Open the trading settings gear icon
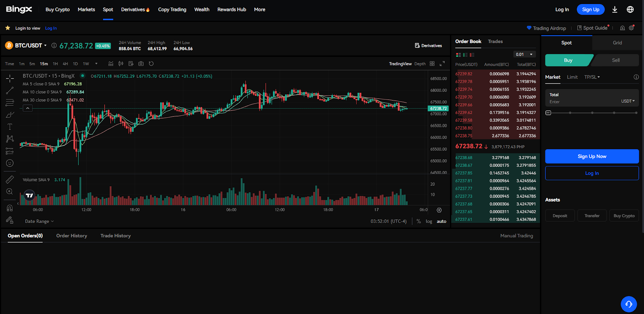This screenshot has height=314, width=644. point(632,28)
